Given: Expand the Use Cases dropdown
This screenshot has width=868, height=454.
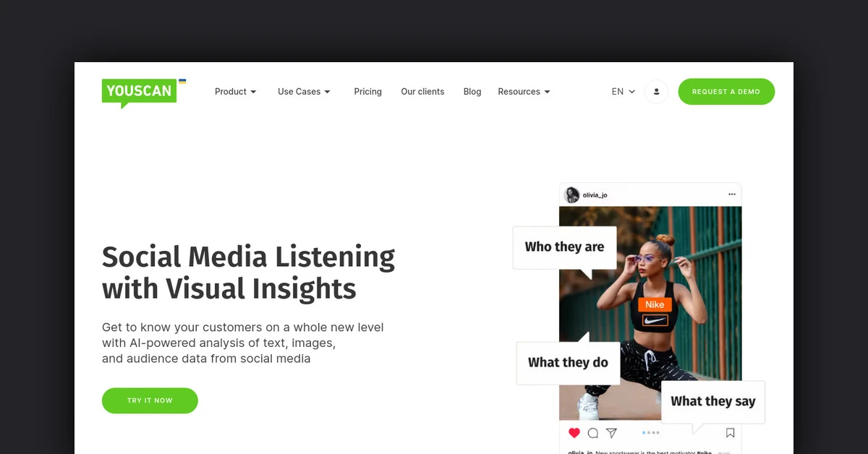Looking at the screenshot, I should coord(305,92).
